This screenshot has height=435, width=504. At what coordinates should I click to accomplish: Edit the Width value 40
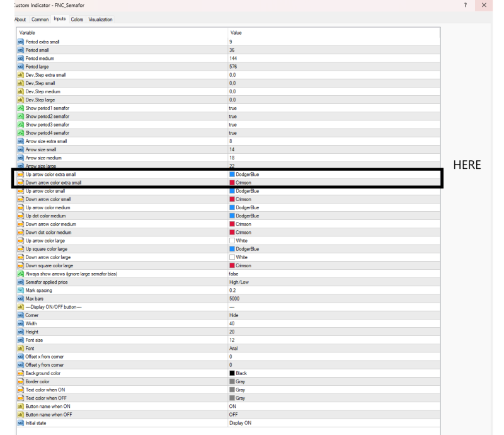[232, 323]
